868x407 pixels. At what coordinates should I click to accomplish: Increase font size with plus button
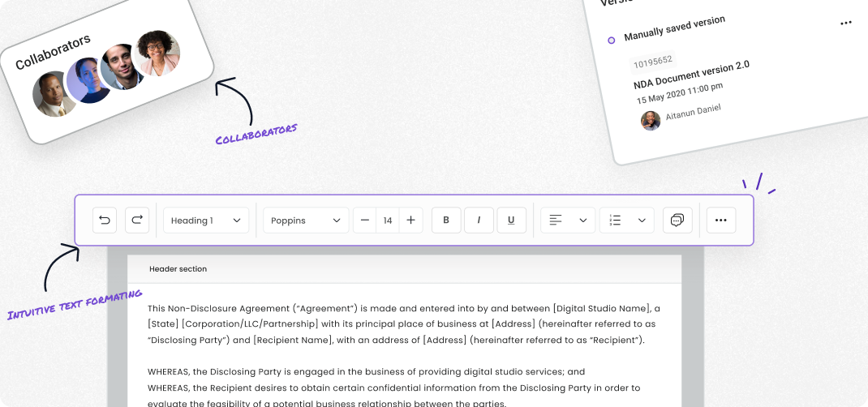410,220
